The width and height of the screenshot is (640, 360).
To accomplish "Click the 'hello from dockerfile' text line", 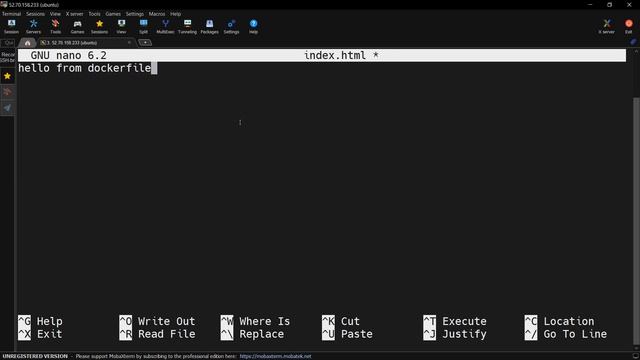I will [84, 68].
